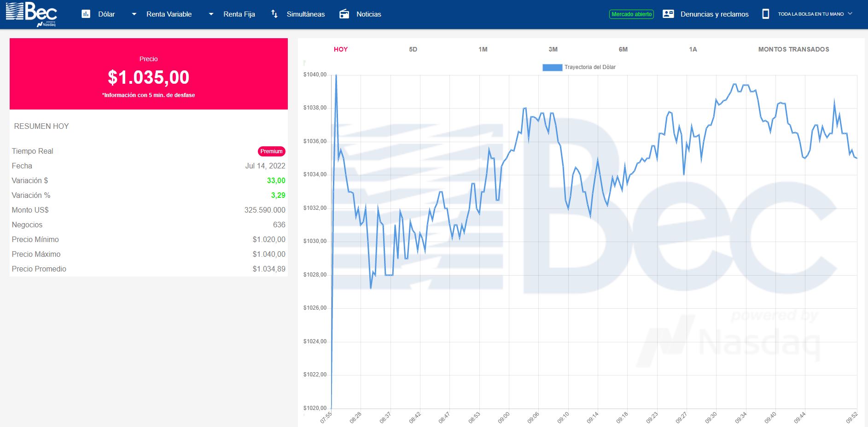Switch to the 6M chart tab
Viewport: 868px width, 427px height.
point(623,49)
